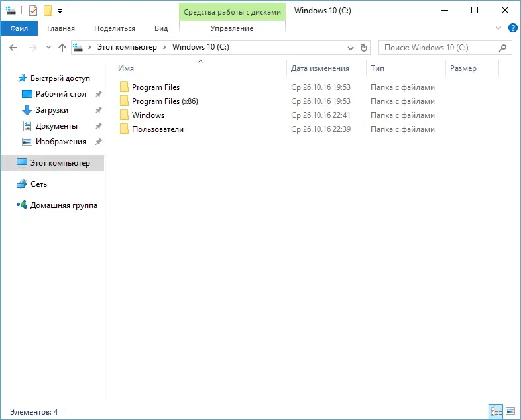This screenshot has width=521, height=420.
Task: Click the Program Files (x86) folder icon
Action: coord(124,101)
